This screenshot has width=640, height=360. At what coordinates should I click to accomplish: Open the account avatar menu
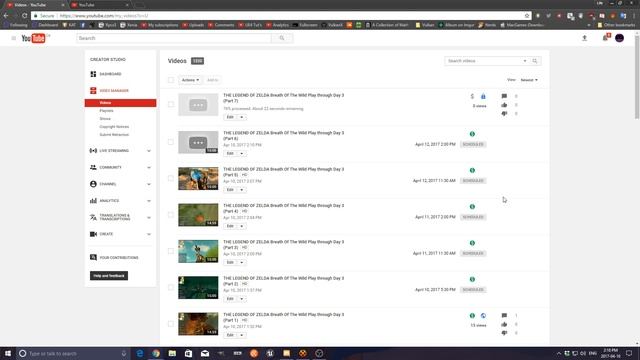620,38
